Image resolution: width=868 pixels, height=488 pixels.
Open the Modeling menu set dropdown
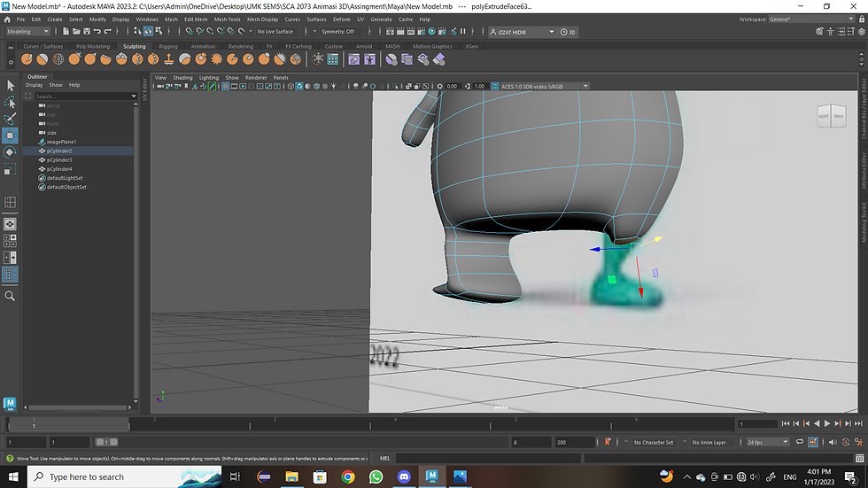pyautogui.click(x=27, y=32)
